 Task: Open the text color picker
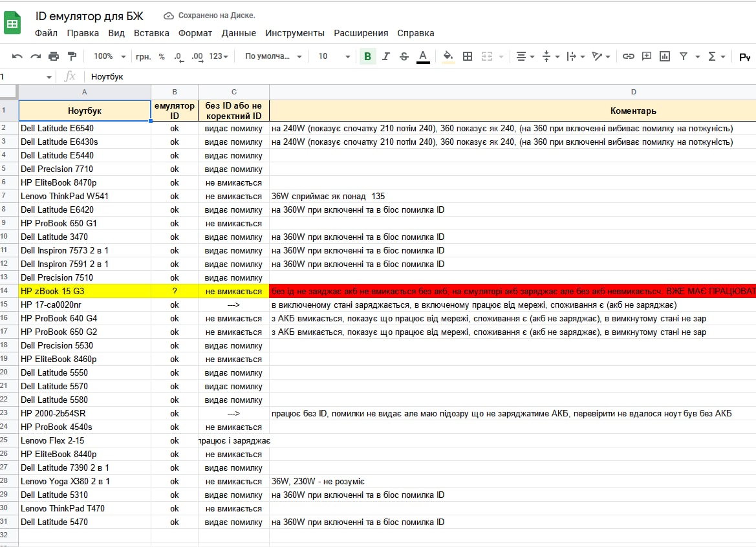[423, 56]
